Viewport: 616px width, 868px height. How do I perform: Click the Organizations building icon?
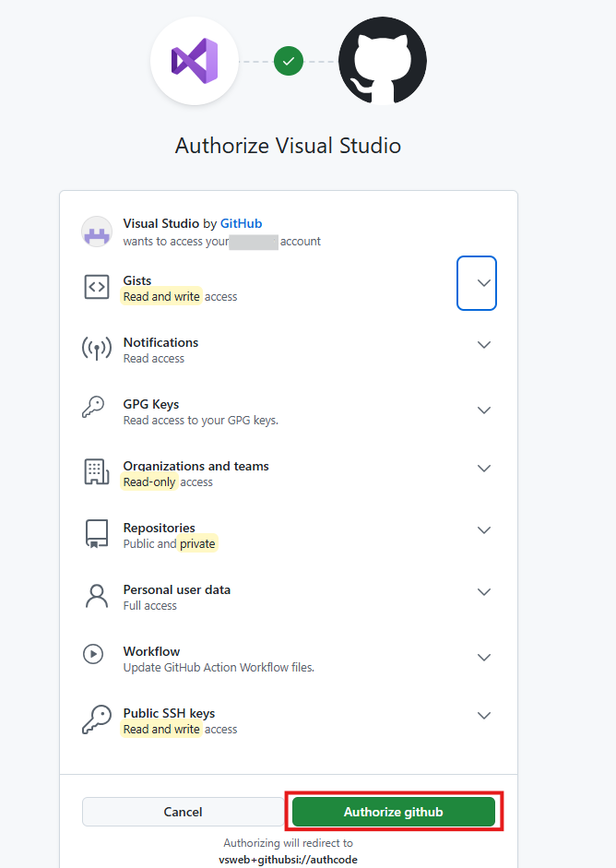coord(97,472)
